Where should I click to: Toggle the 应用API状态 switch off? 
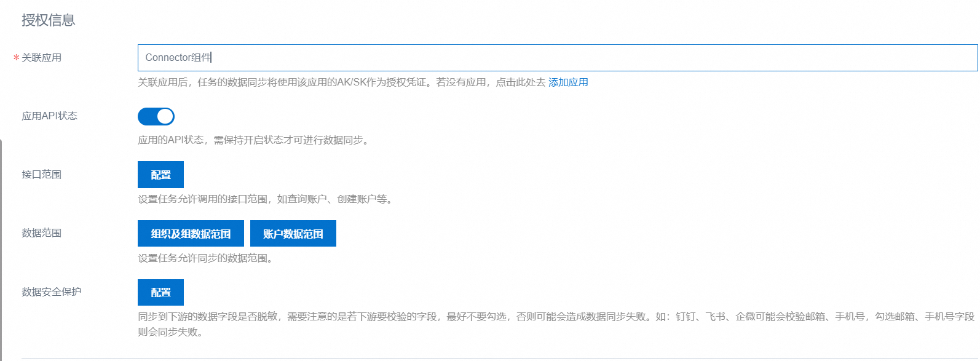pos(156,116)
